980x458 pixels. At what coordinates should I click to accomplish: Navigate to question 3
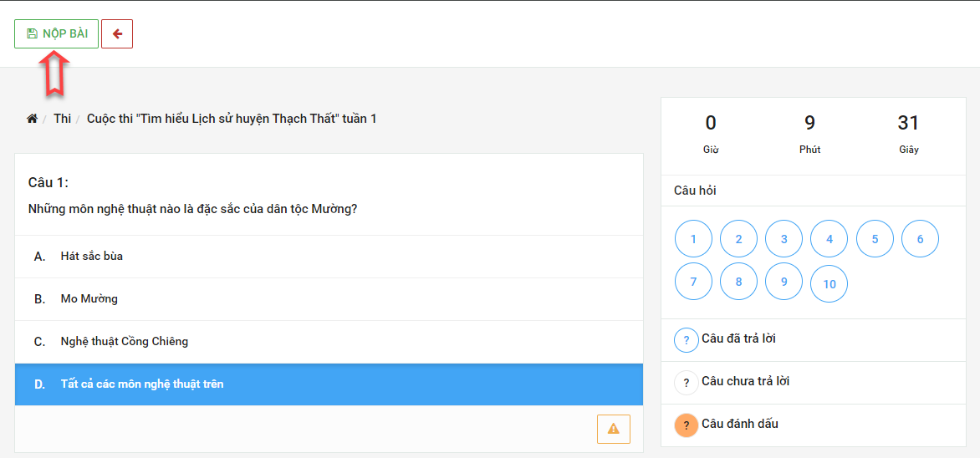[x=783, y=239]
